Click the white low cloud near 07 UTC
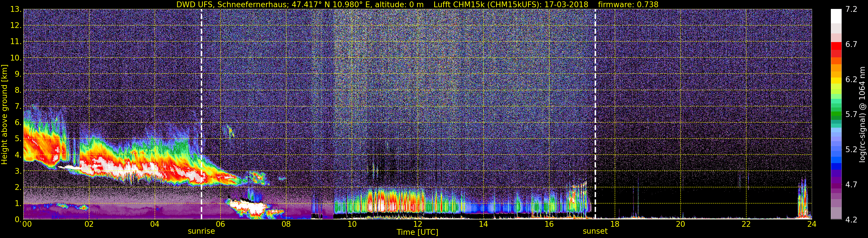Image resolution: width=868 pixels, height=238 pixels. coord(249,206)
